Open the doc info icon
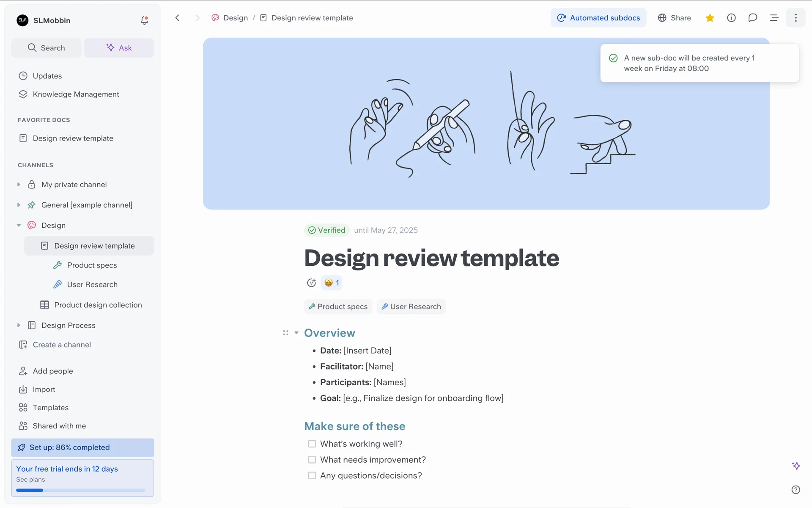This screenshot has height=508, width=812. point(731,18)
